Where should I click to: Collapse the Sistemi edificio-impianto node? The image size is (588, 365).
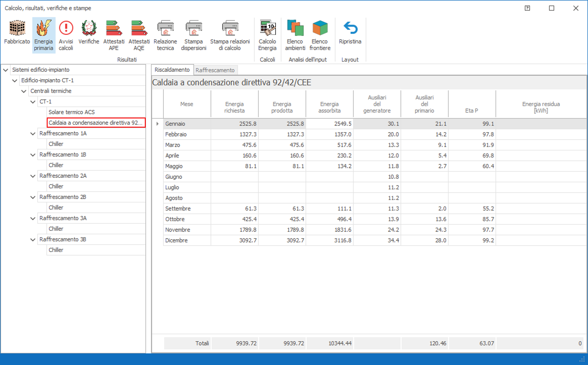(5, 70)
